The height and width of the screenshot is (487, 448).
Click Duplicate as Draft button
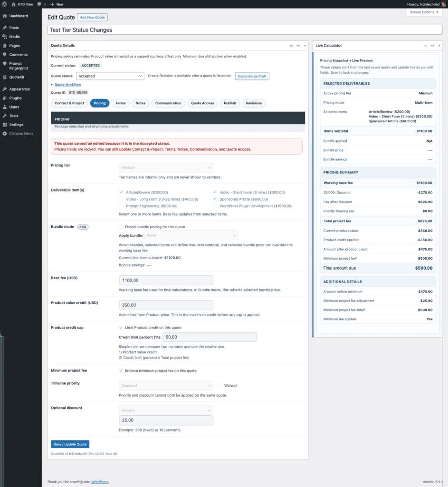pyautogui.click(x=252, y=76)
